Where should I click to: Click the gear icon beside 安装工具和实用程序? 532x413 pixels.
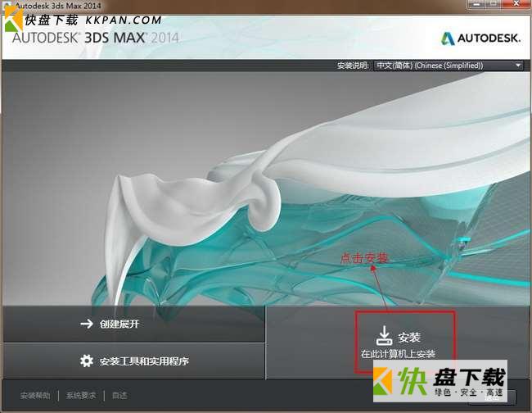click(x=87, y=361)
